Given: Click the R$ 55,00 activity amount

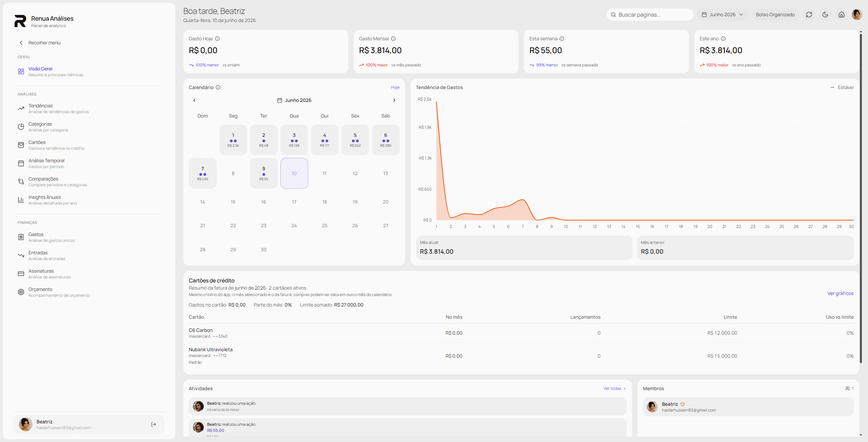Looking at the screenshot, I should pyautogui.click(x=216, y=430).
